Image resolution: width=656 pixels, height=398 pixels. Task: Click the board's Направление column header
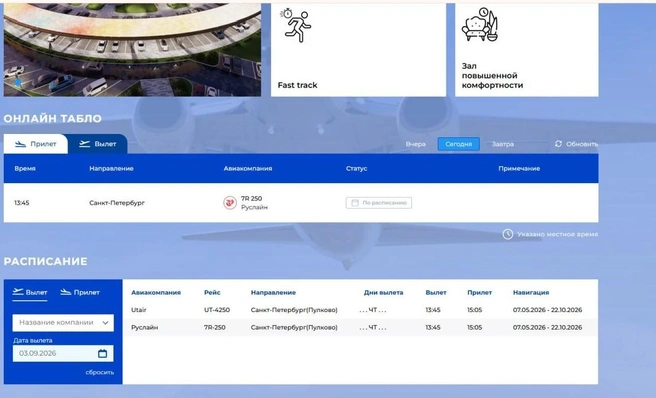(111, 169)
